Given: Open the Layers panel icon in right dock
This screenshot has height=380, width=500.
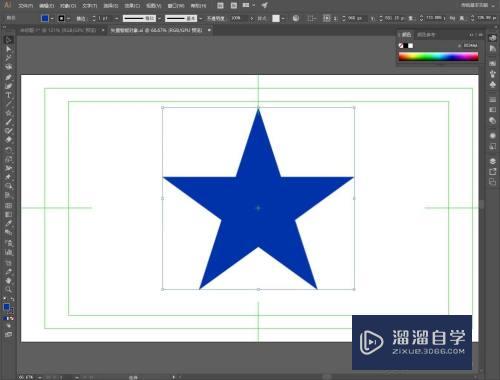Looking at the screenshot, I should click(493, 161).
